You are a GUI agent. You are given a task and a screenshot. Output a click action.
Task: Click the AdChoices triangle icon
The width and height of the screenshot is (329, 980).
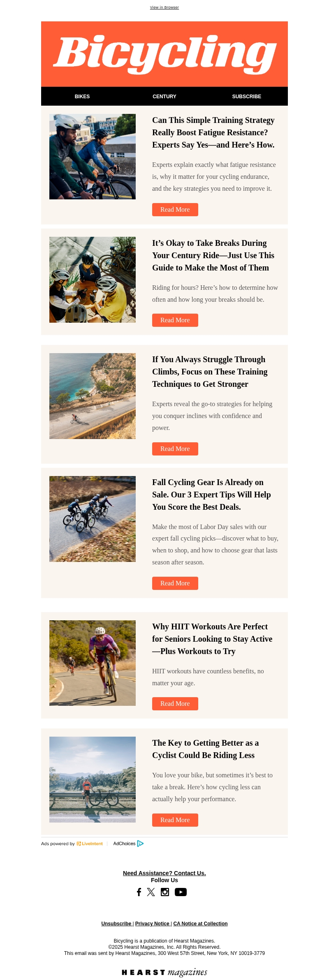(140, 843)
